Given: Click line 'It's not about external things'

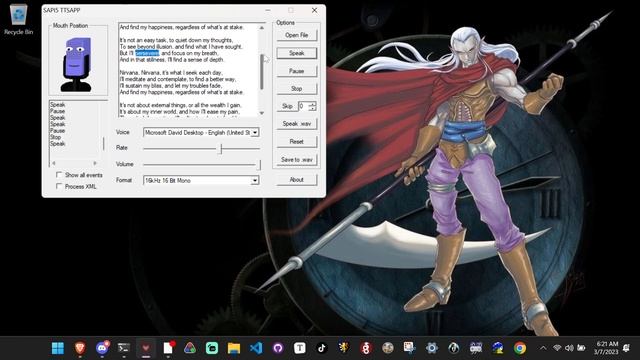Looking at the screenshot, I should coord(180,105).
